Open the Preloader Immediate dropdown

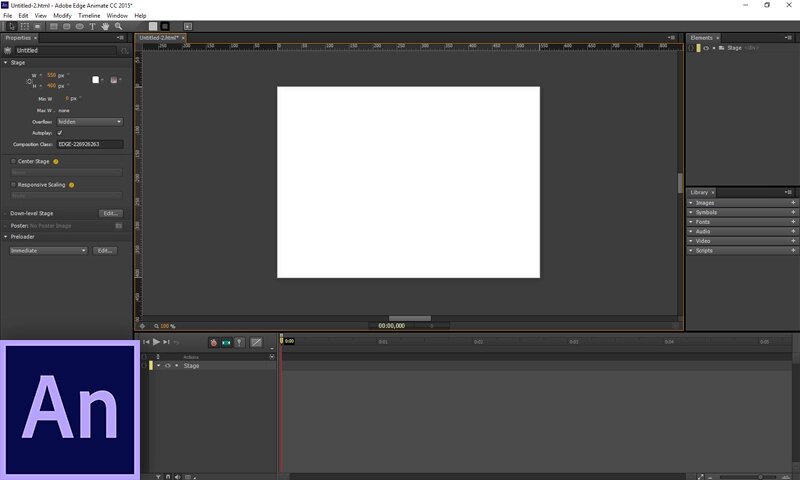point(48,250)
